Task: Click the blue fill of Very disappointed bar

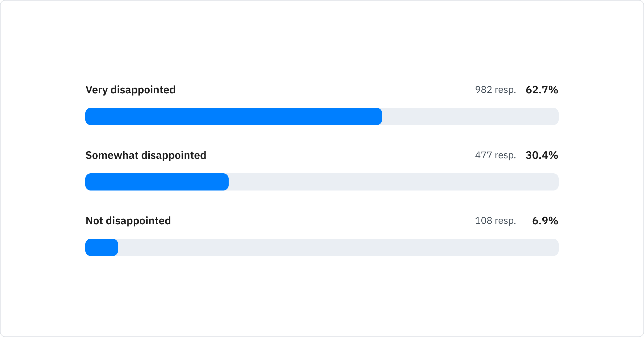Action: pyautogui.click(x=233, y=116)
